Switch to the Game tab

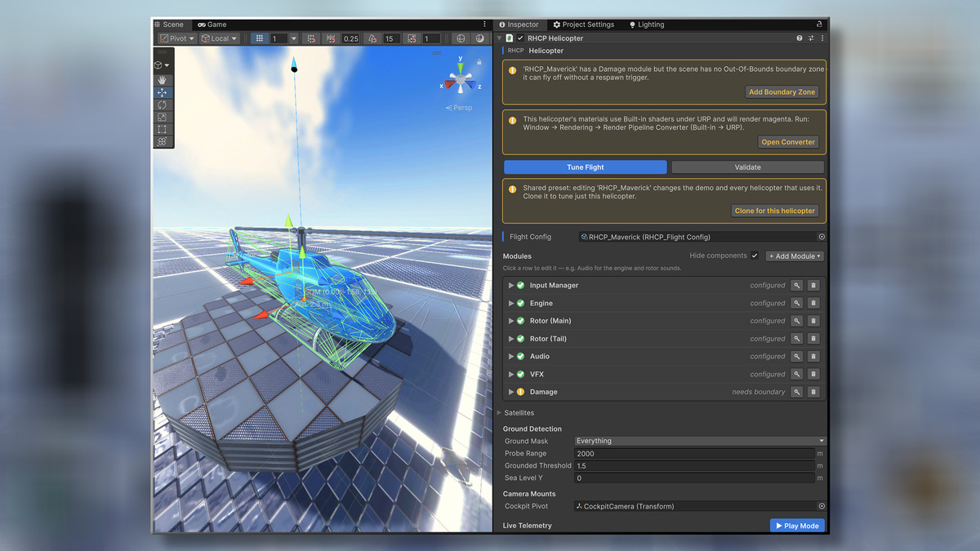[x=212, y=24]
